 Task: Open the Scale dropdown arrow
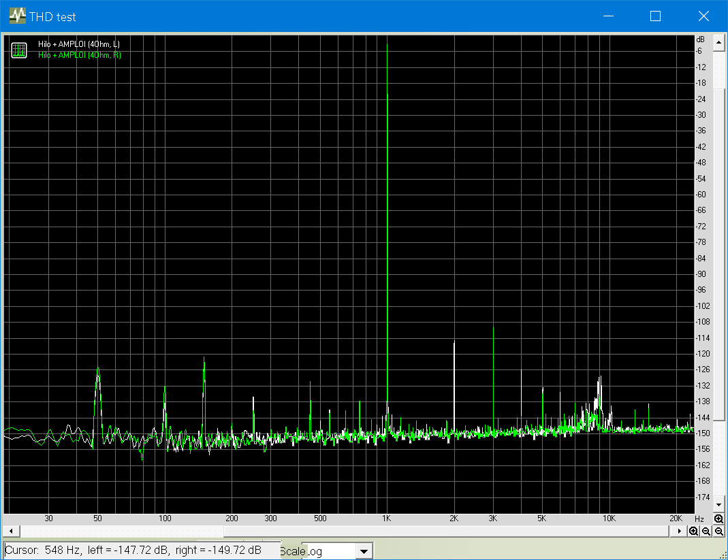pyautogui.click(x=364, y=551)
